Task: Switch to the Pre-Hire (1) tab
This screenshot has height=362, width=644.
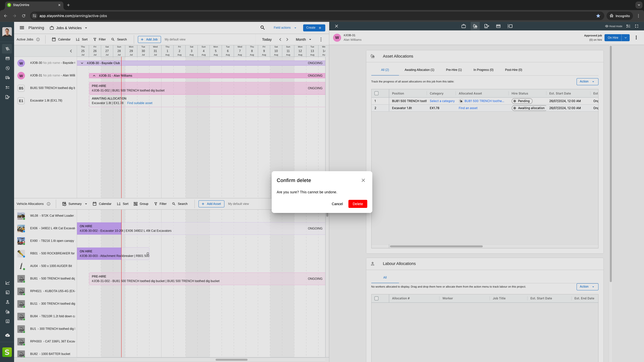Action: point(454,70)
